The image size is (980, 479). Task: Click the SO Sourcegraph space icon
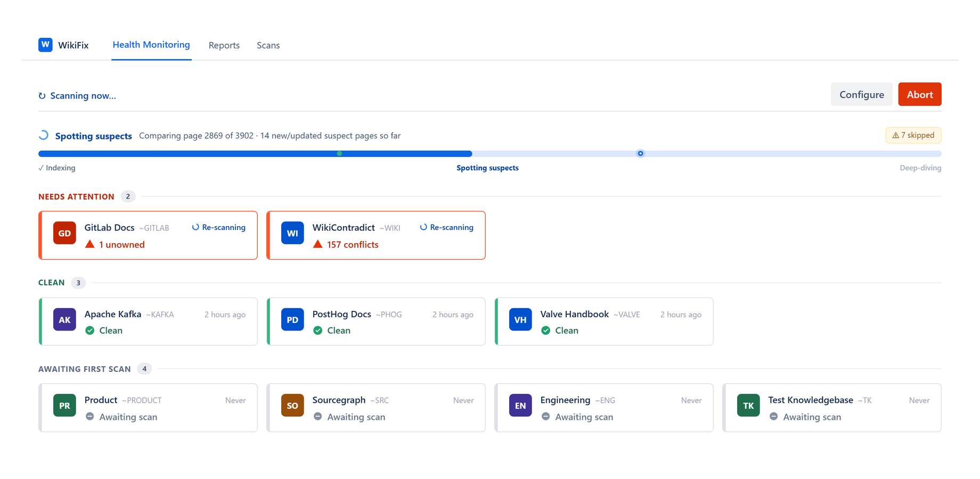point(292,406)
